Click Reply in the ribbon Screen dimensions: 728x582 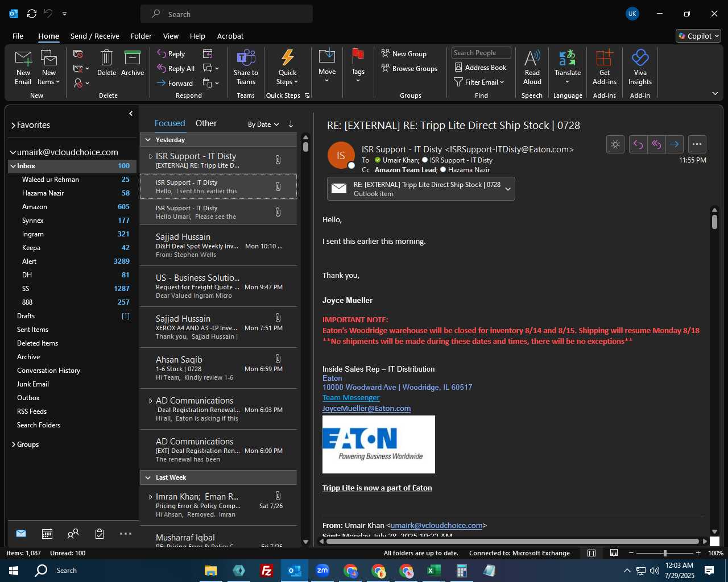(171, 54)
